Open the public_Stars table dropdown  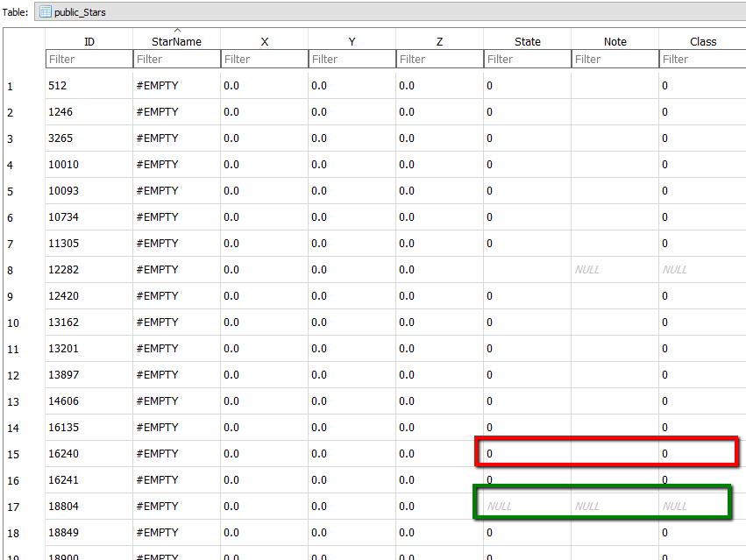click(x=390, y=12)
